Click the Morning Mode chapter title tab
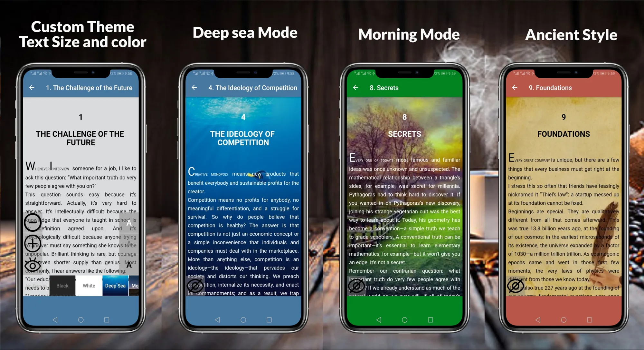The image size is (644, 350). coord(385,88)
